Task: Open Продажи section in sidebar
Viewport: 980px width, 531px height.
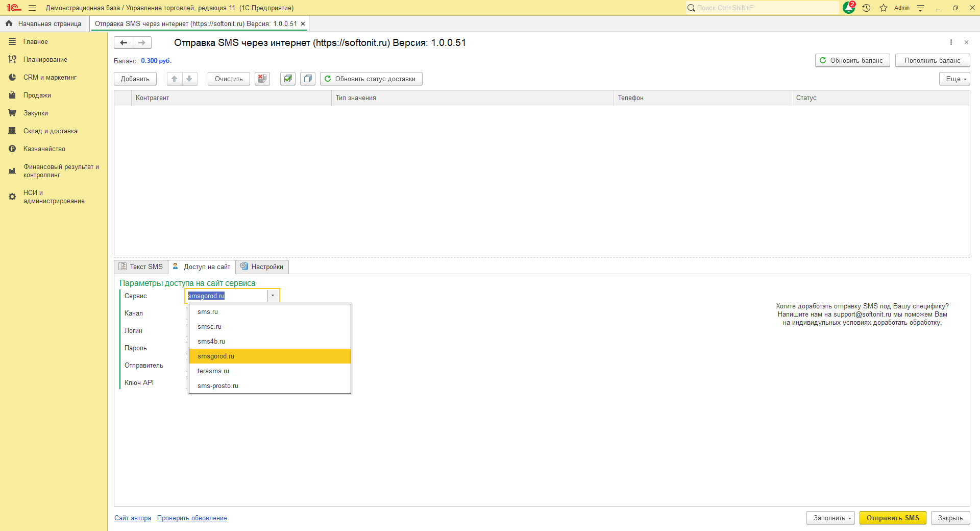Action: click(37, 95)
